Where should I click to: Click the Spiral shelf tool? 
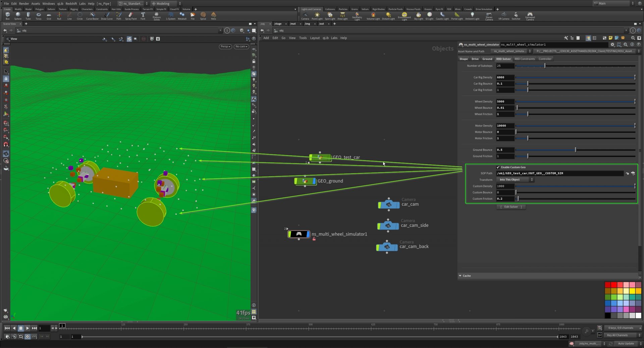[x=203, y=15]
